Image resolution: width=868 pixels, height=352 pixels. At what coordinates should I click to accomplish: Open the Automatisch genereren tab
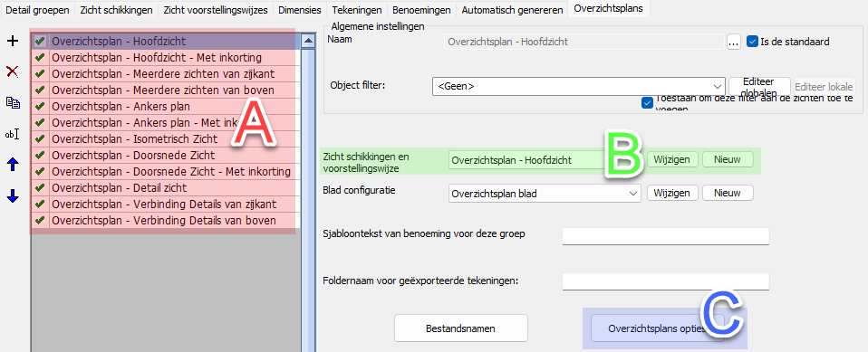click(512, 9)
